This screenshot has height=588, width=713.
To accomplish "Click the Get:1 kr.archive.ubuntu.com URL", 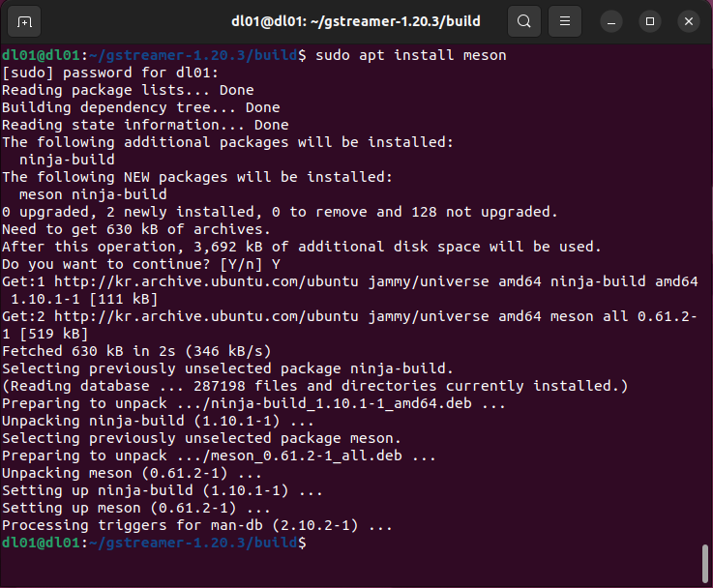I will (206, 281).
